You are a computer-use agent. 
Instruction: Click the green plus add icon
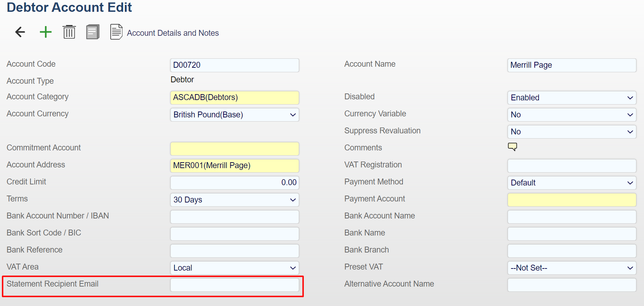point(45,32)
